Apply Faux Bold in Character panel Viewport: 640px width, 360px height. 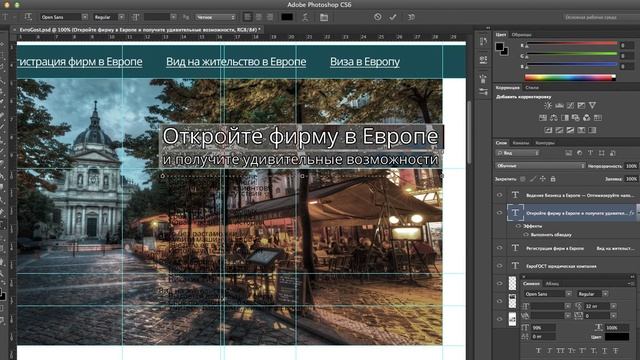(x=538, y=351)
